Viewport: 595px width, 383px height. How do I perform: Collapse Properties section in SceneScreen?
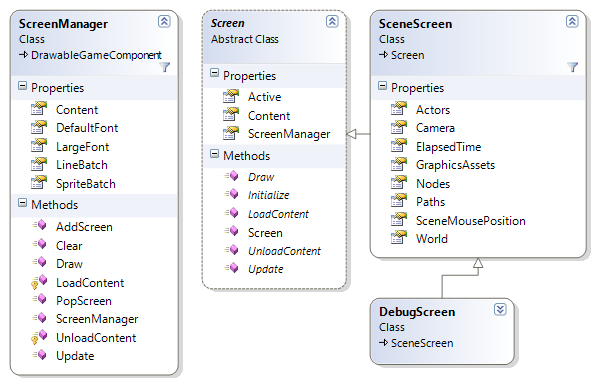[382, 86]
